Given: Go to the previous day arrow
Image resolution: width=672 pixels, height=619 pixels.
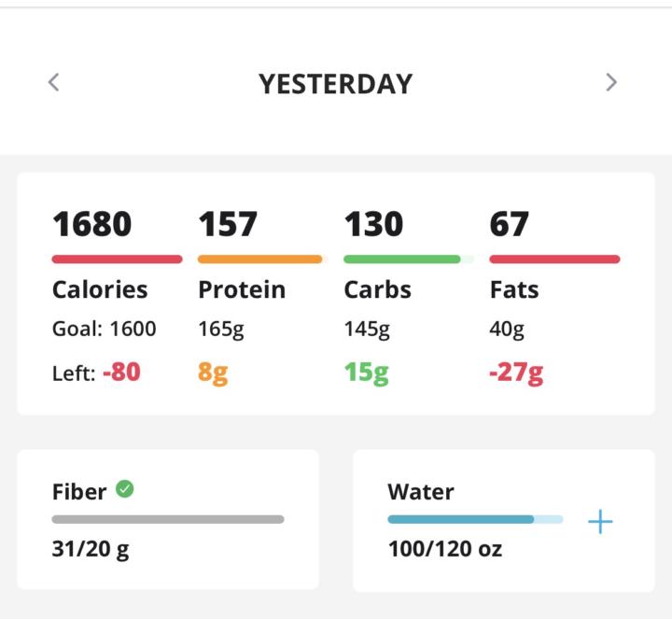Looking at the screenshot, I should click(x=54, y=82).
